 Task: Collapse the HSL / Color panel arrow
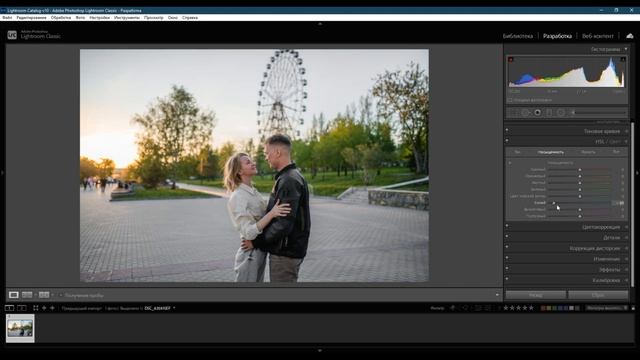click(626, 142)
